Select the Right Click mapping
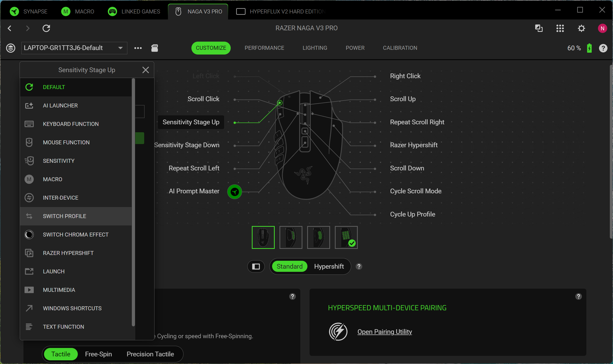The width and height of the screenshot is (613, 364). click(x=405, y=76)
